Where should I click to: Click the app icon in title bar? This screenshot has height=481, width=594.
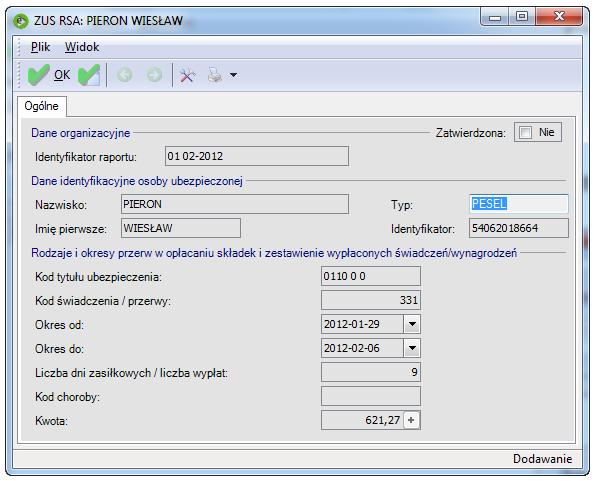tap(20, 20)
